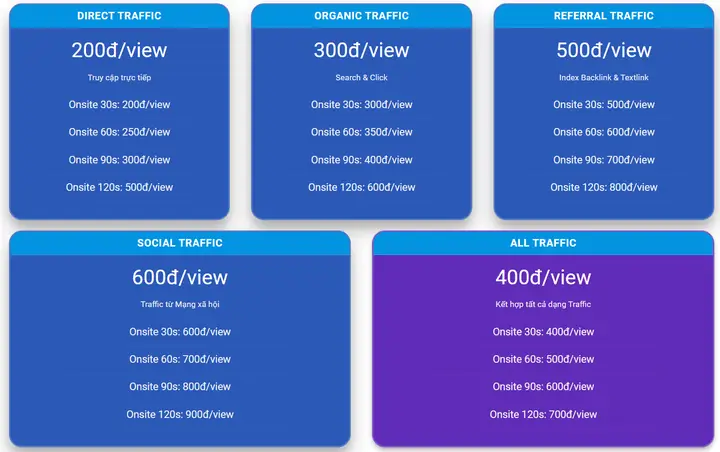Viewport: 720px width, 452px height.
Task: Click the large 300đ/view price heading
Action: coord(361,50)
